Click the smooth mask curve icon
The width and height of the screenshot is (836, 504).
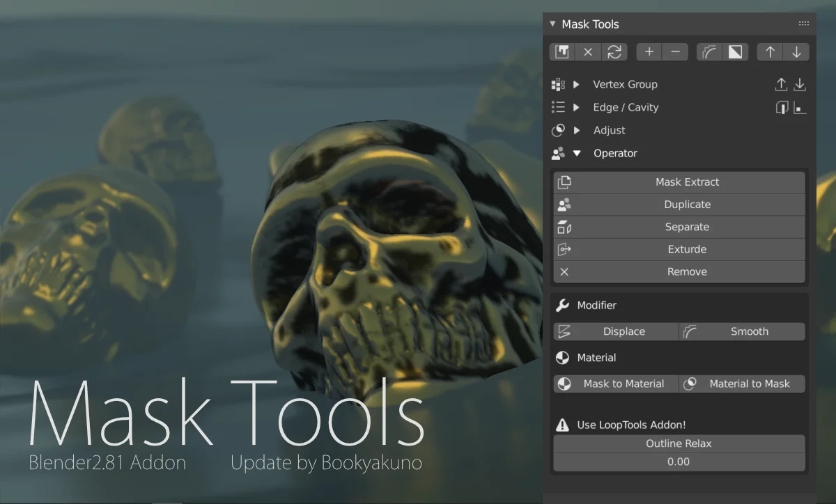(709, 52)
